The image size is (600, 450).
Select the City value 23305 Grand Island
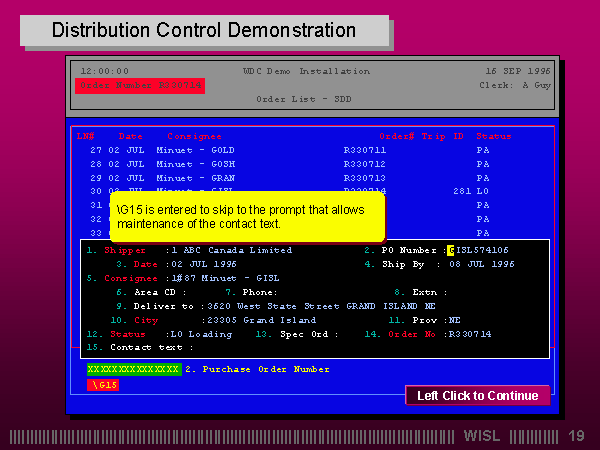(x=261, y=320)
